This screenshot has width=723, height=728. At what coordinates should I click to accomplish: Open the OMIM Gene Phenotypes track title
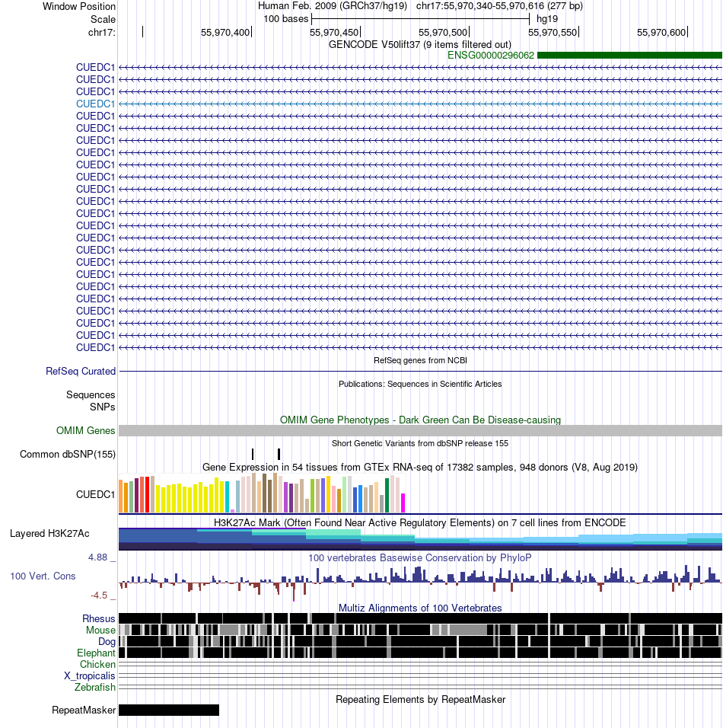coord(420,420)
